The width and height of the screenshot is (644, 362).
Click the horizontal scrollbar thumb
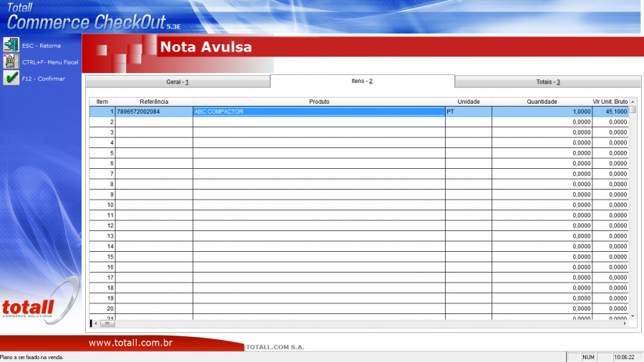(107, 323)
